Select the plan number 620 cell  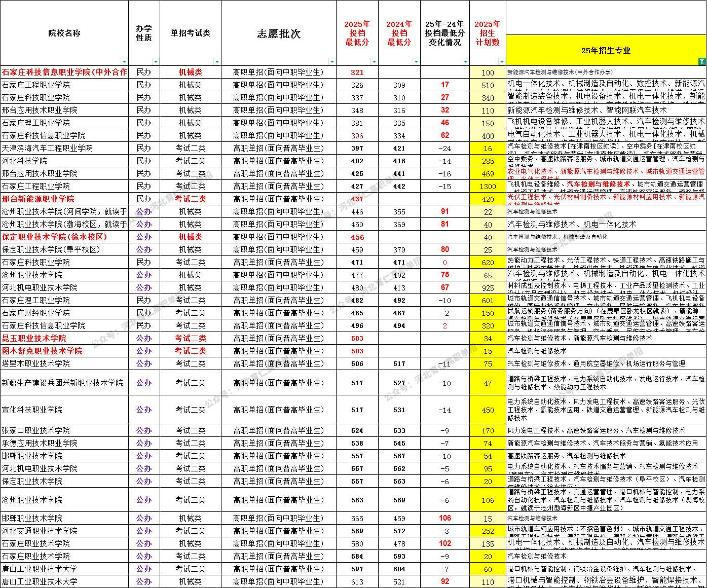tap(488, 262)
